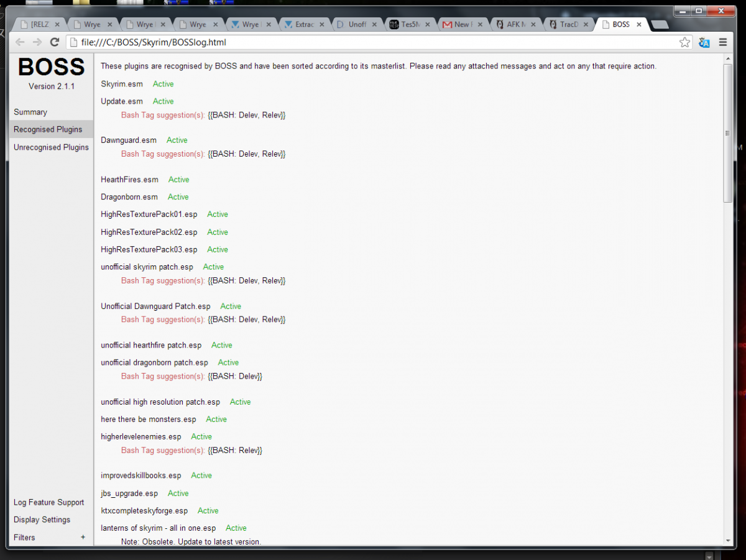
Task: Open Log Feature Support
Action: coord(48,502)
